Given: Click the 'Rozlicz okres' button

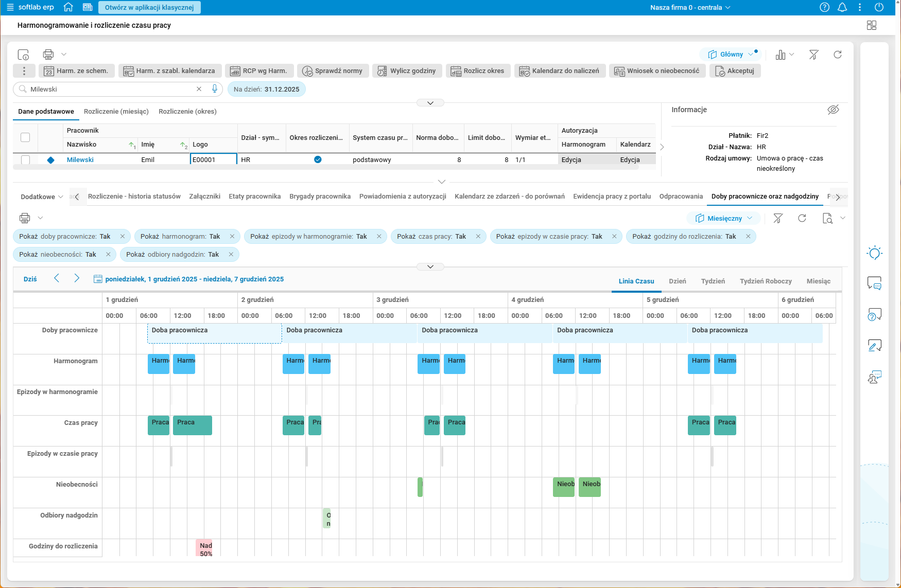Looking at the screenshot, I should click(478, 71).
